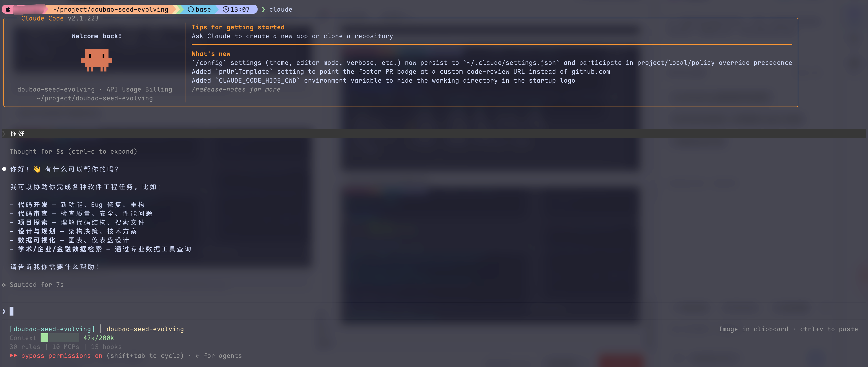The width and height of the screenshot is (868, 367).
Task: Click the "10 MCPs" status entry
Action: 66,347
